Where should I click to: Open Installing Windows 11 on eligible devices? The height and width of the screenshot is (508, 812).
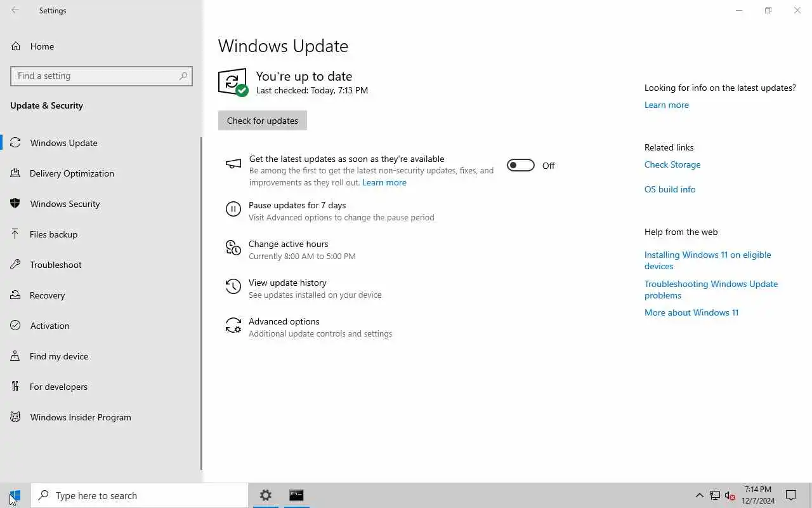pos(708,260)
